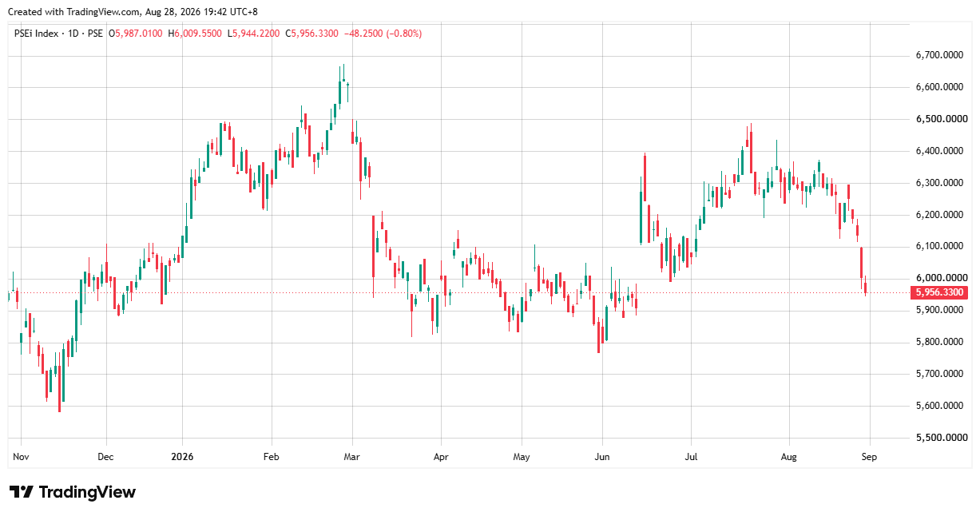Click the Apr label on time axis
This screenshot has height=516, width=980.
coord(440,458)
